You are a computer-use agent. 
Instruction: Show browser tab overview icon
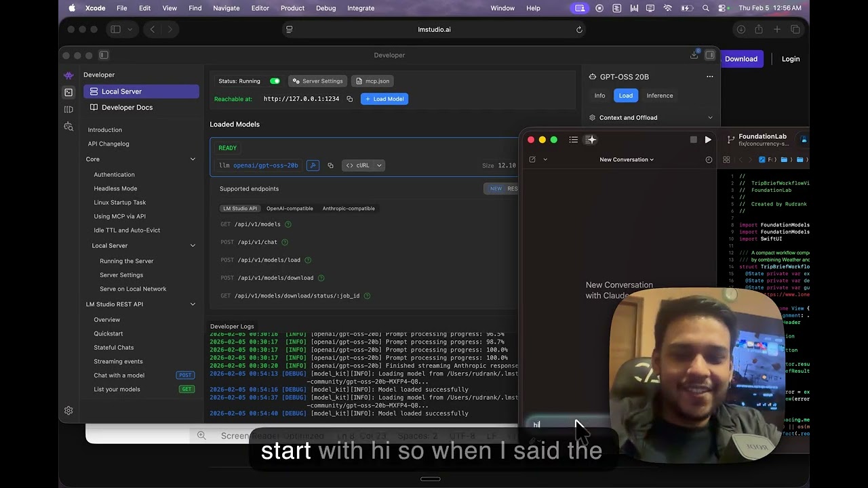[795, 30]
